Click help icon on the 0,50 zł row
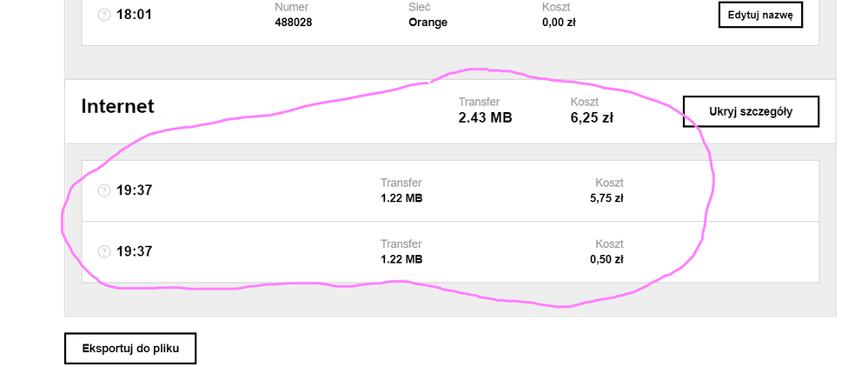Image resolution: width=868 pixels, height=367 pixels. tap(104, 252)
